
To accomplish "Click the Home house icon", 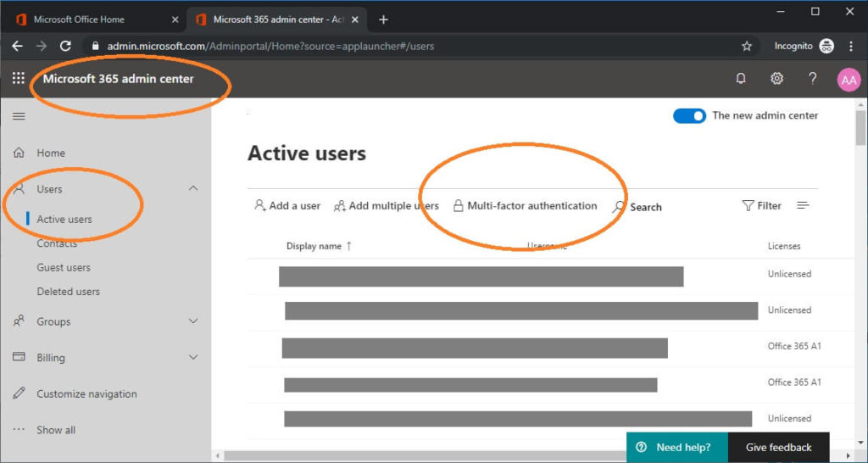I will pyautogui.click(x=19, y=153).
